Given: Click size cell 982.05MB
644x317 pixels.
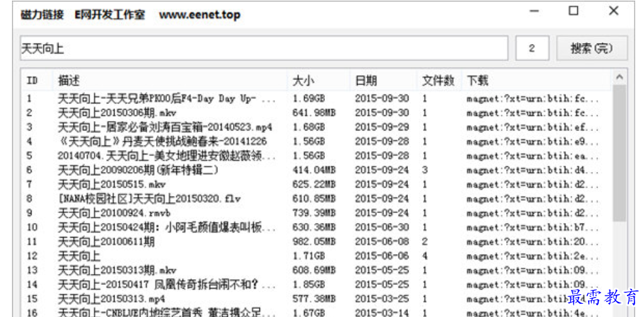Looking at the screenshot, I should (x=314, y=242).
